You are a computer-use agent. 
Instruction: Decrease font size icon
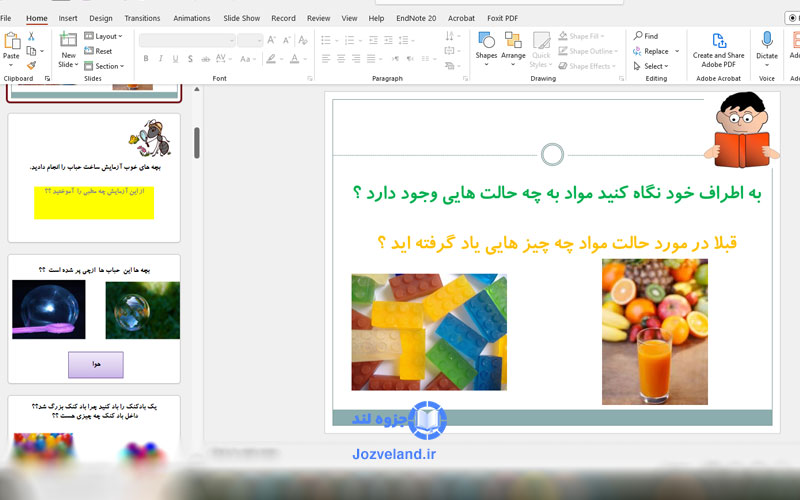(286, 40)
